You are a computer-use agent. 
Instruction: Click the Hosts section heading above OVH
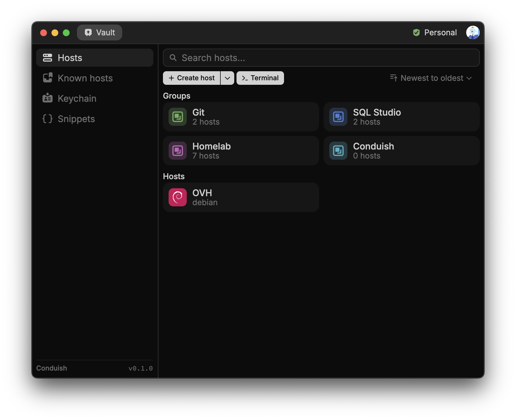click(174, 176)
